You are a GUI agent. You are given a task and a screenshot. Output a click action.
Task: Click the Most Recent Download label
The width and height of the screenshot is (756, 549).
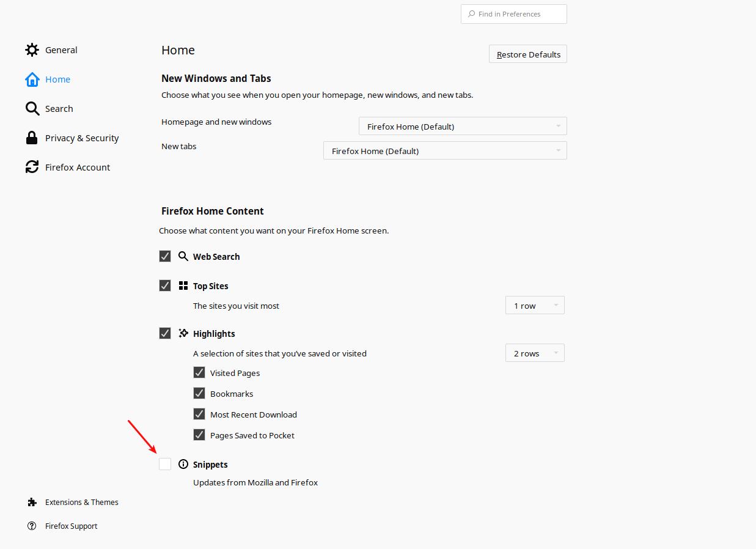tap(254, 415)
